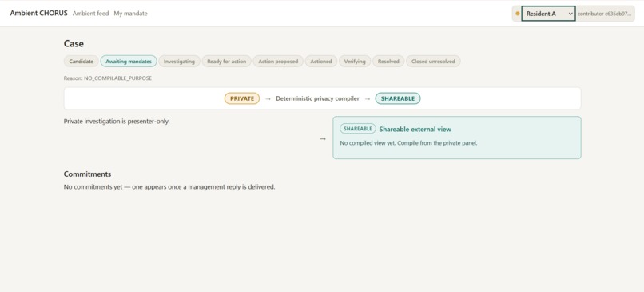Viewport: 644px width, 292px height.
Task: Select the Verifying status chip
Action: [355, 62]
